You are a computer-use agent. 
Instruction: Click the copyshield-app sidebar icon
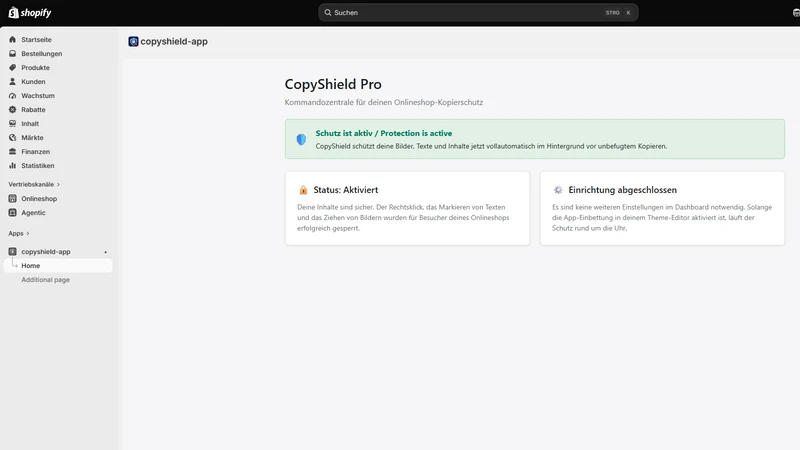13,252
